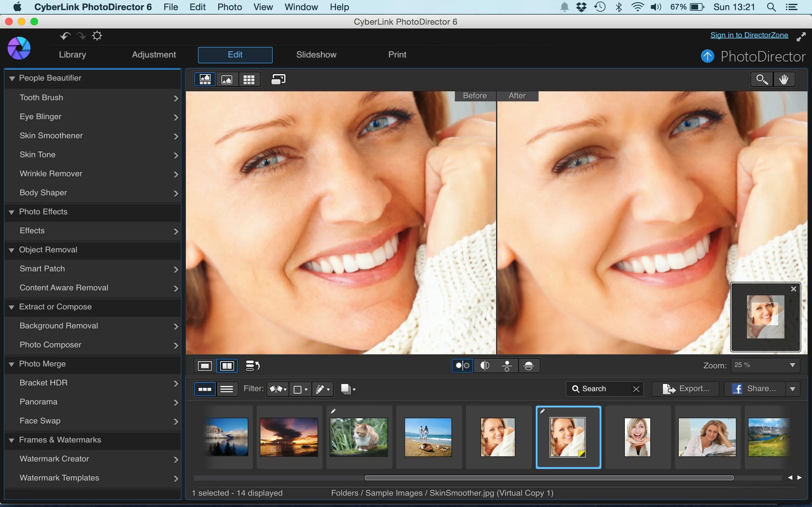This screenshot has width=812, height=507.
Task: Click the hand/pan tool icon
Action: pyautogui.click(x=784, y=79)
